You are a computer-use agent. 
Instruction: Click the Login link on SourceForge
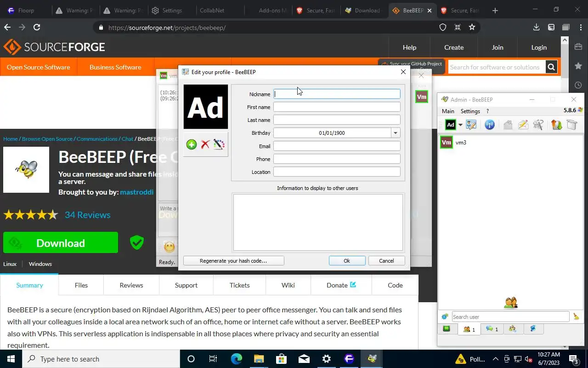539,47
